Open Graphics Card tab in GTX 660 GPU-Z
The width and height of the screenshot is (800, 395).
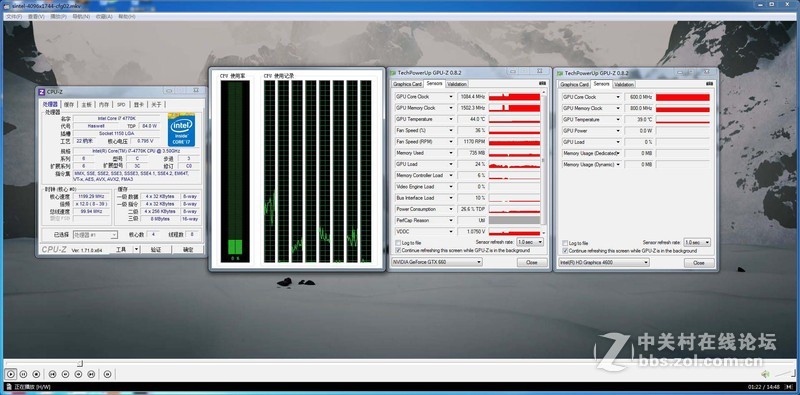pos(407,84)
